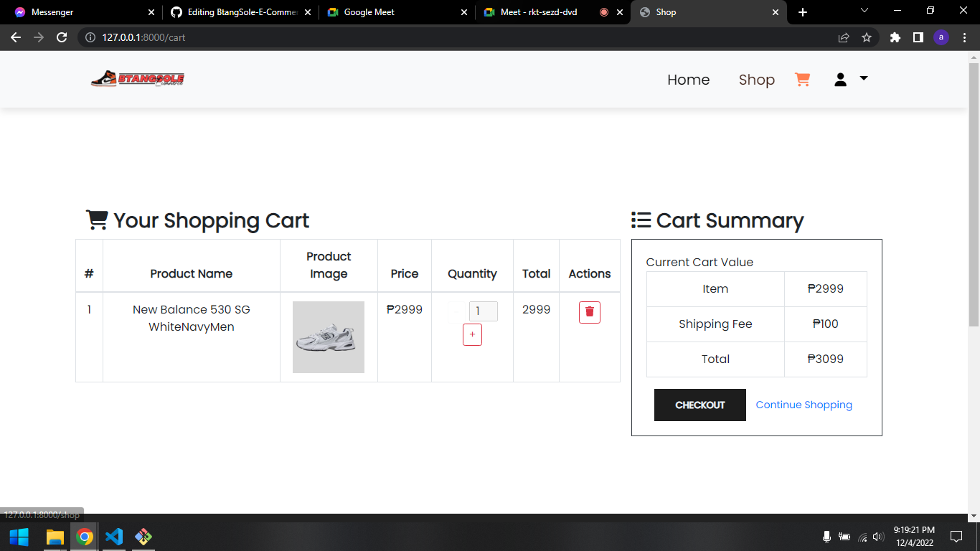The height and width of the screenshot is (551, 980).
Task: Click product name New Balance 530 SG WhiteNavyMen
Action: [192, 318]
